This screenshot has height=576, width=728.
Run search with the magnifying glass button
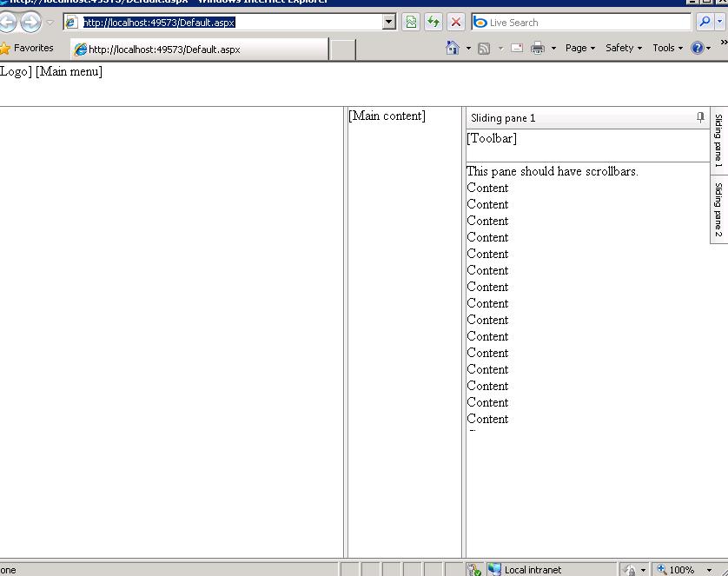tap(705, 22)
